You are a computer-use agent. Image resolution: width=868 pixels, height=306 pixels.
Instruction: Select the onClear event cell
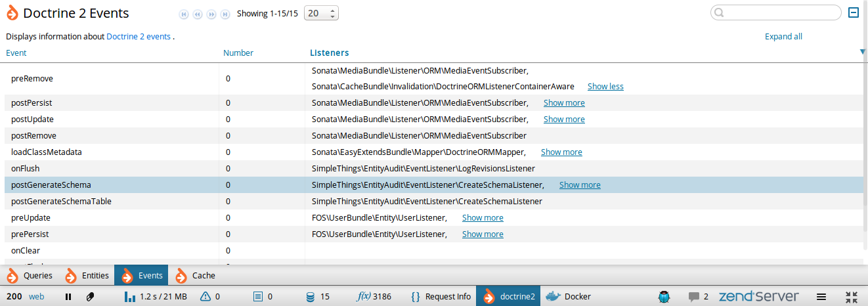112,251
